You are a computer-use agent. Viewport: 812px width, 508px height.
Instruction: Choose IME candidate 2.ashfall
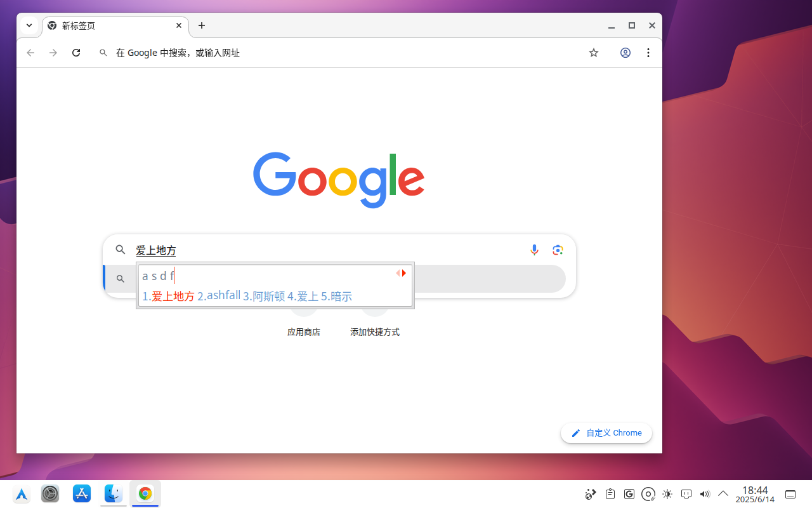click(219, 296)
